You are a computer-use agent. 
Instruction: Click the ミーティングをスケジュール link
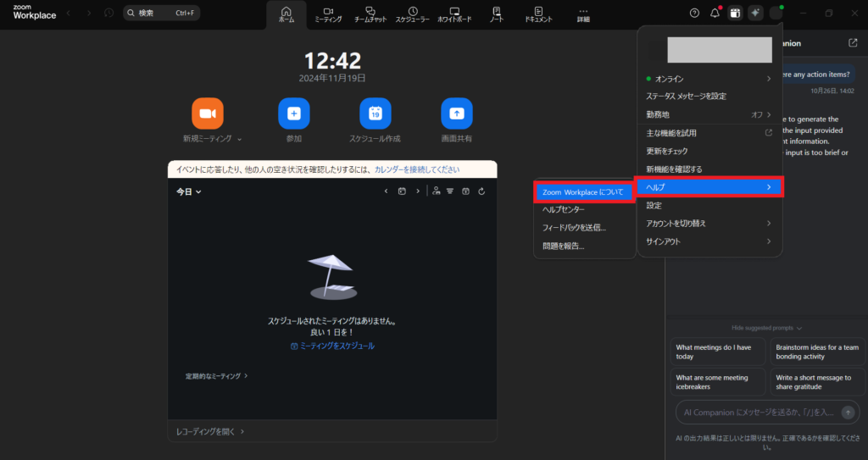[x=332, y=346]
